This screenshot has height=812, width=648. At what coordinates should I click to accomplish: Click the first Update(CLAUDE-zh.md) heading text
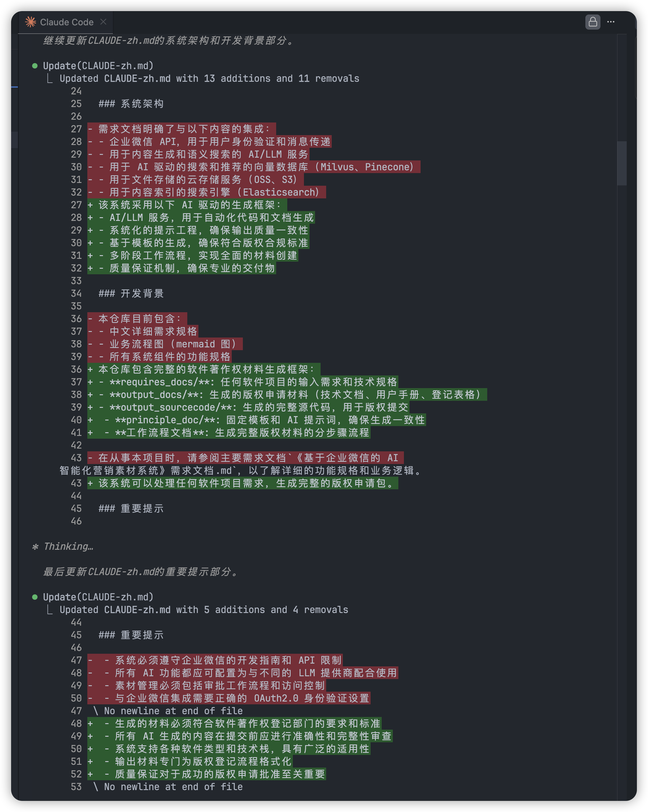point(98,66)
